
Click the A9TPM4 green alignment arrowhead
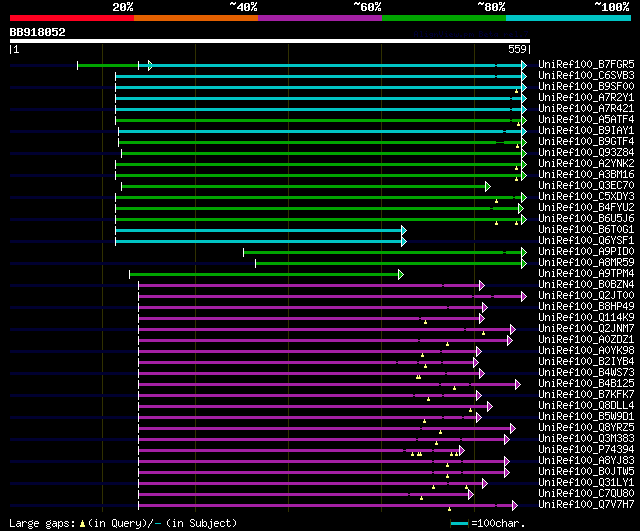401,275
